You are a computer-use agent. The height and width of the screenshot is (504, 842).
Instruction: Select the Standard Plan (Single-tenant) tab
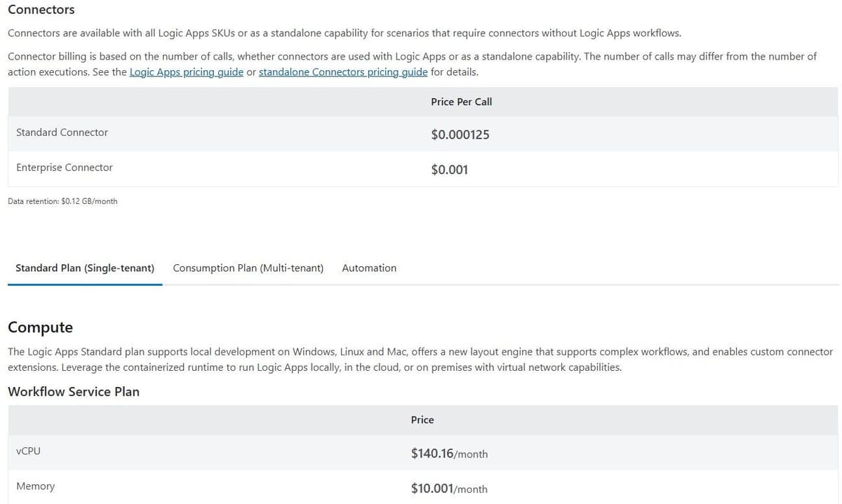coord(85,268)
